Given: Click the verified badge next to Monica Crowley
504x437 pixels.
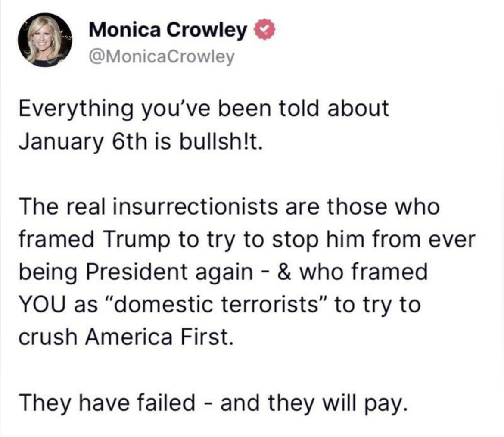Looking at the screenshot, I should click(x=264, y=31).
